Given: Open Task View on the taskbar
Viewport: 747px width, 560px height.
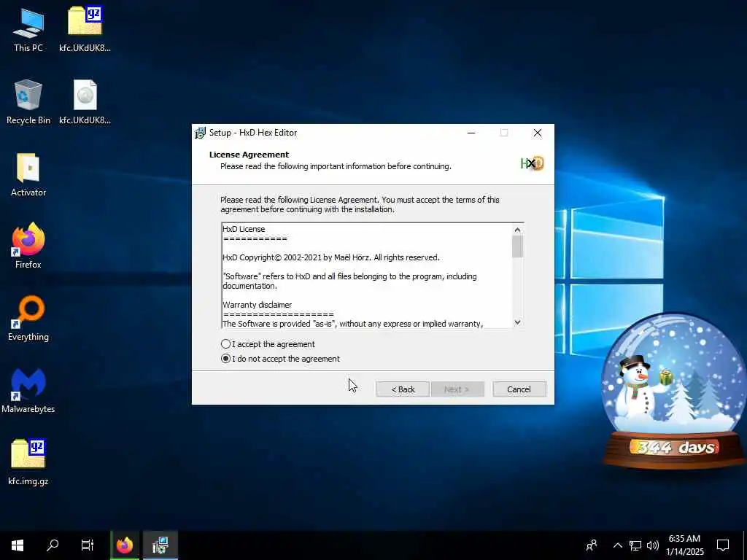Looking at the screenshot, I should [x=88, y=545].
